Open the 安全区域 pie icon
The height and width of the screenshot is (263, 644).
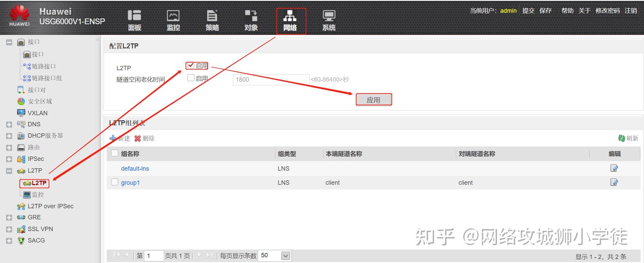click(x=21, y=101)
